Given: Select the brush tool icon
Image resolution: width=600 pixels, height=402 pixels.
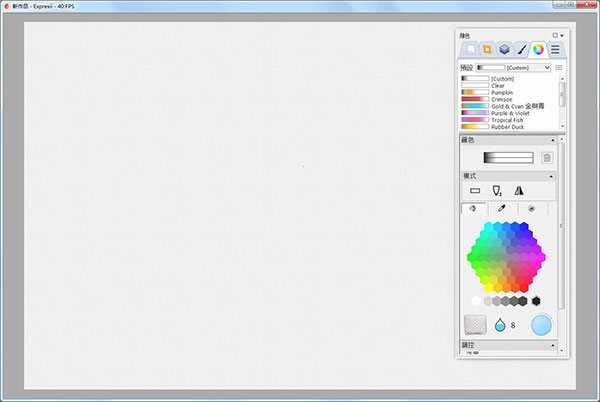Looking at the screenshot, I should (x=521, y=48).
